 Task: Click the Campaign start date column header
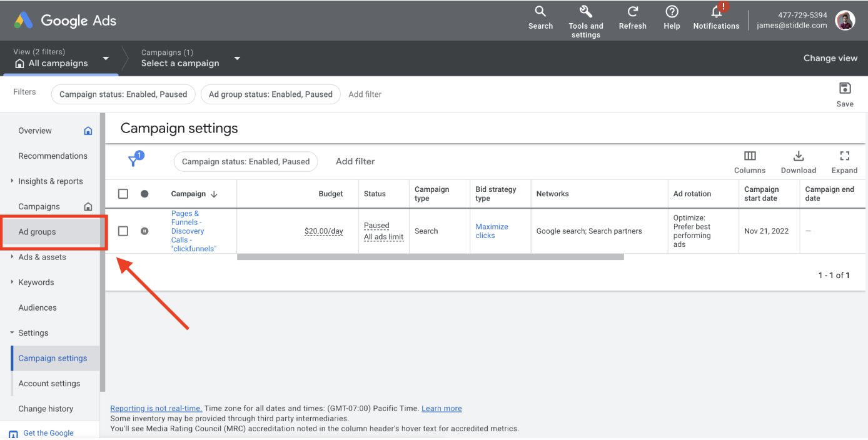tap(762, 194)
